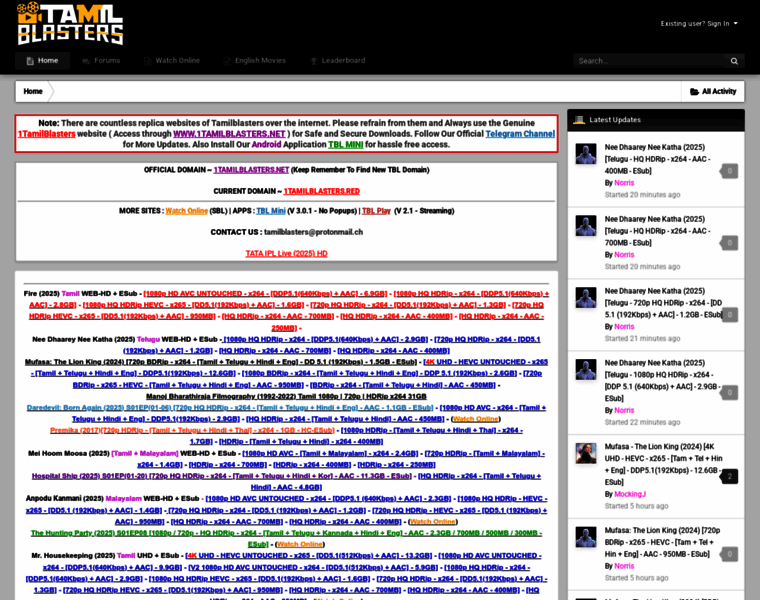Click reply count on Mufasa 950MB update
Screen dimensions: 760x600
point(729,554)
